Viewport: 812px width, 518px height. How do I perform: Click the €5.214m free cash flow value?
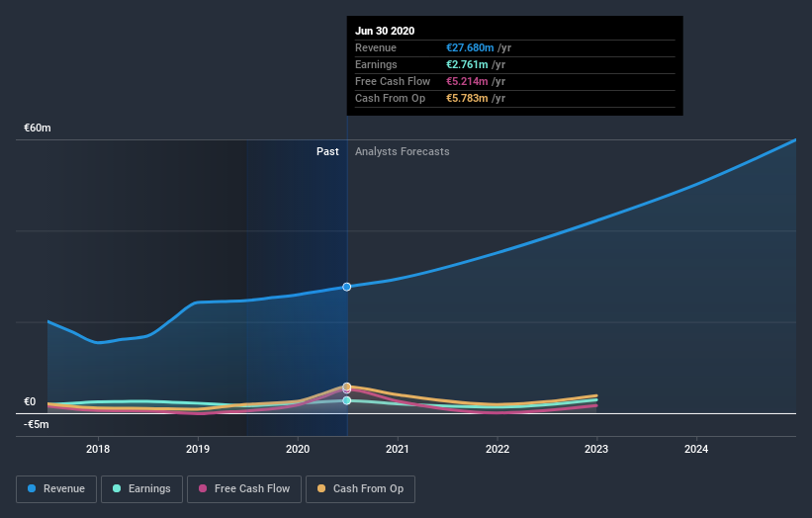467,81
